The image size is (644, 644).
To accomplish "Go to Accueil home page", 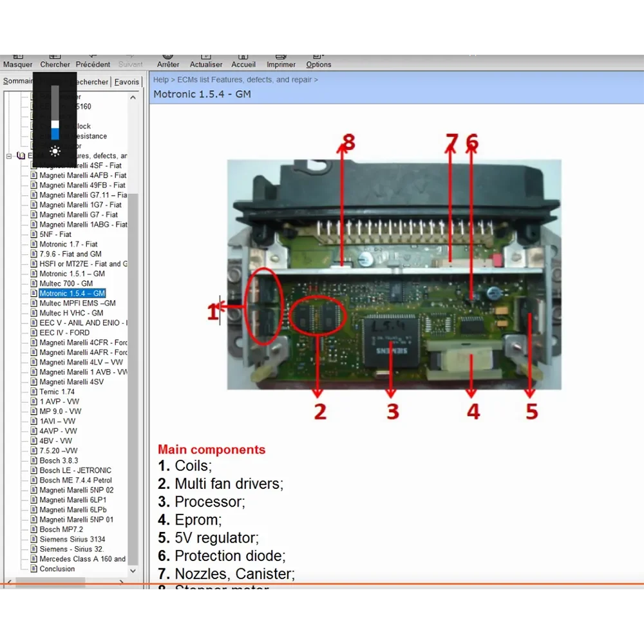I will click(x=243, y=62).
